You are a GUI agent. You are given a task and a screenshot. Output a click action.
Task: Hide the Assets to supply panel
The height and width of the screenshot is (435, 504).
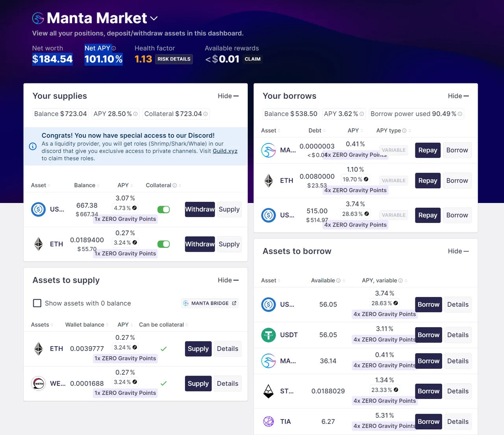[x=228, y=280]
